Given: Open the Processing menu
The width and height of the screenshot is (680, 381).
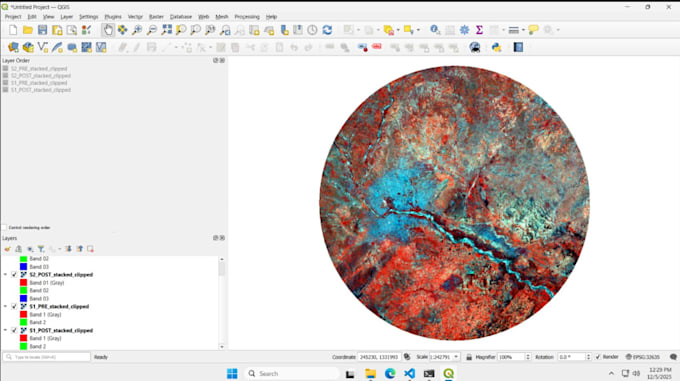Looking at the screenshot, I should [x=247, y=17].
